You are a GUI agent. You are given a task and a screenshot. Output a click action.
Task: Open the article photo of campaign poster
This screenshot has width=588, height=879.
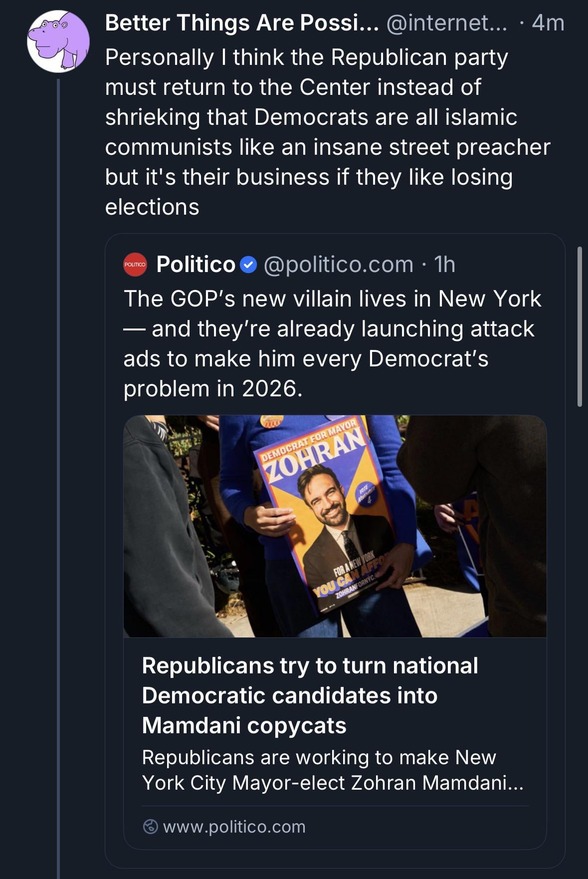coord(335,526)
